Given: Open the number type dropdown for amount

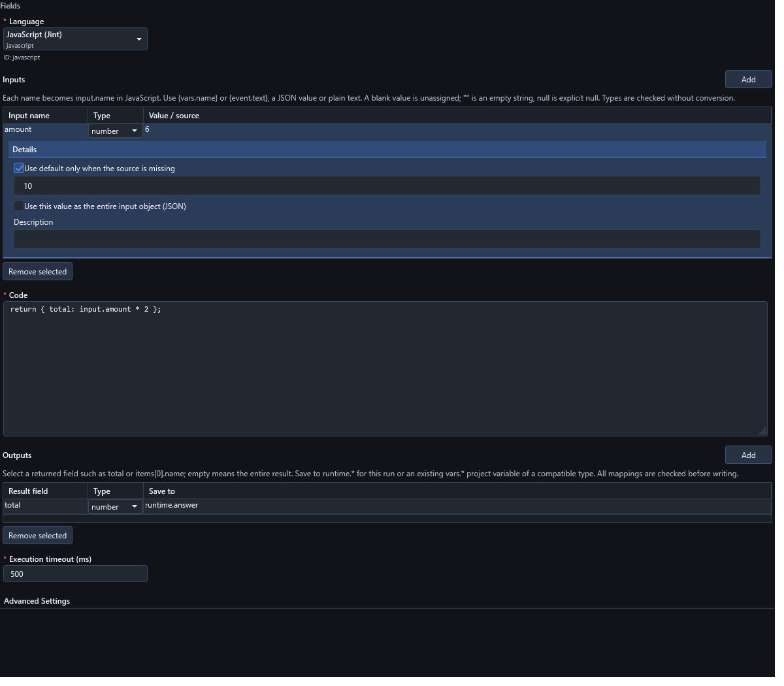Looking at the screenshot, I should [116, 131].
